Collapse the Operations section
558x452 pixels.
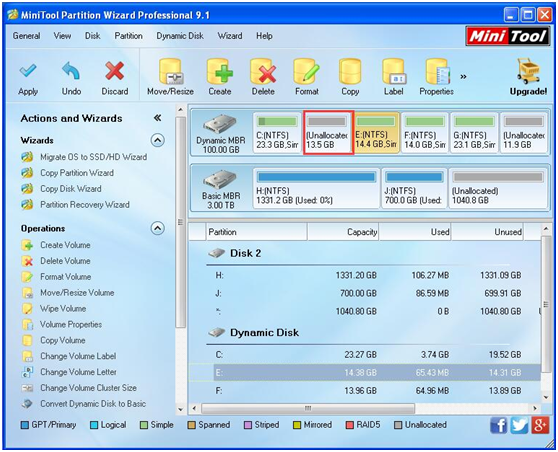tap(158, 228)
